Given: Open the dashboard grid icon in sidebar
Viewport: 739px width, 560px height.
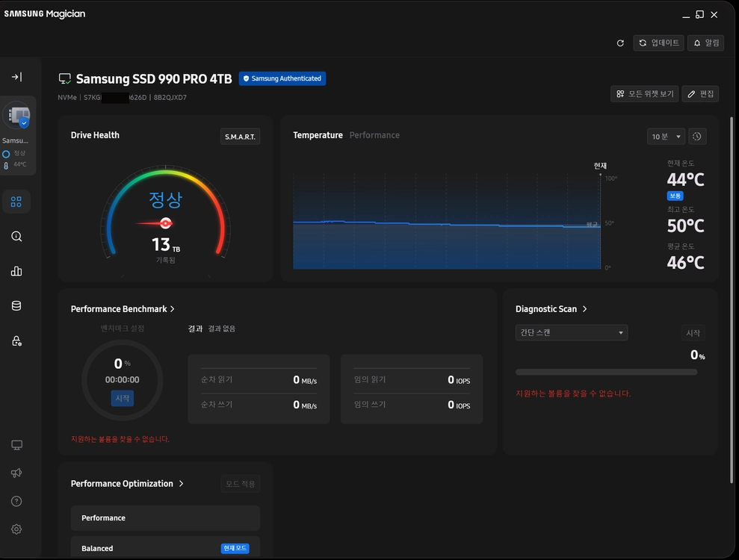Looking at the screenshot, I should click(16, 202).
